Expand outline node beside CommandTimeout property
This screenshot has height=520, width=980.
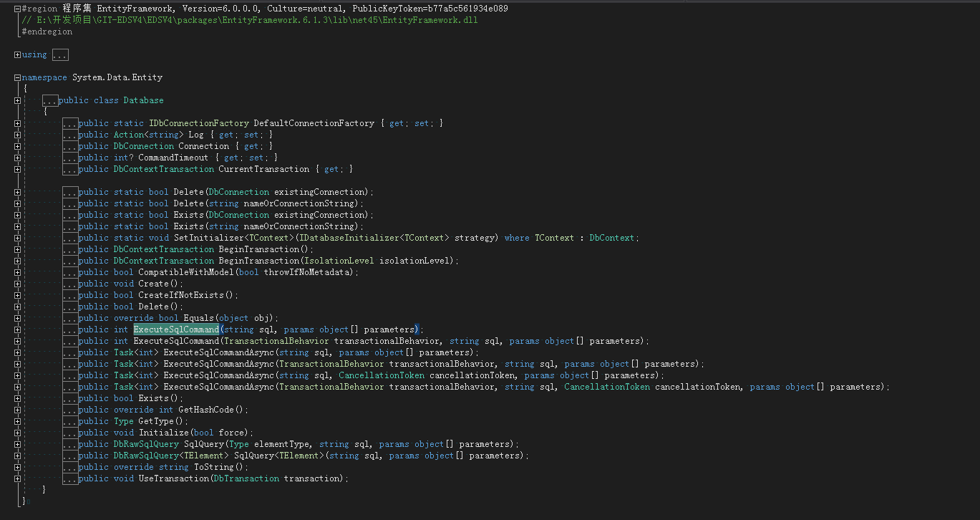(x=17, y=158)
